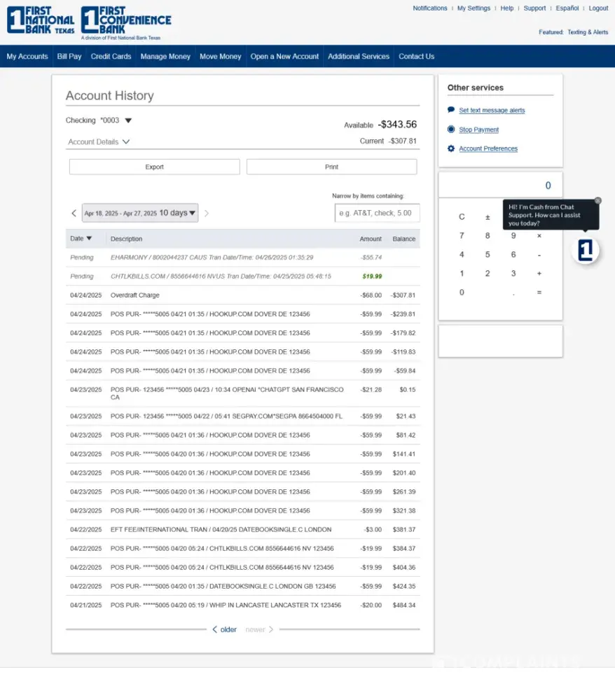Click the Narrow by items search field

[377, 213]
